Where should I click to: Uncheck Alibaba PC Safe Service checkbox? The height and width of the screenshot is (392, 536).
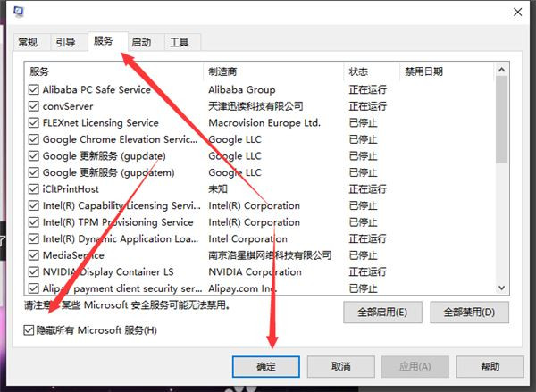34,90
